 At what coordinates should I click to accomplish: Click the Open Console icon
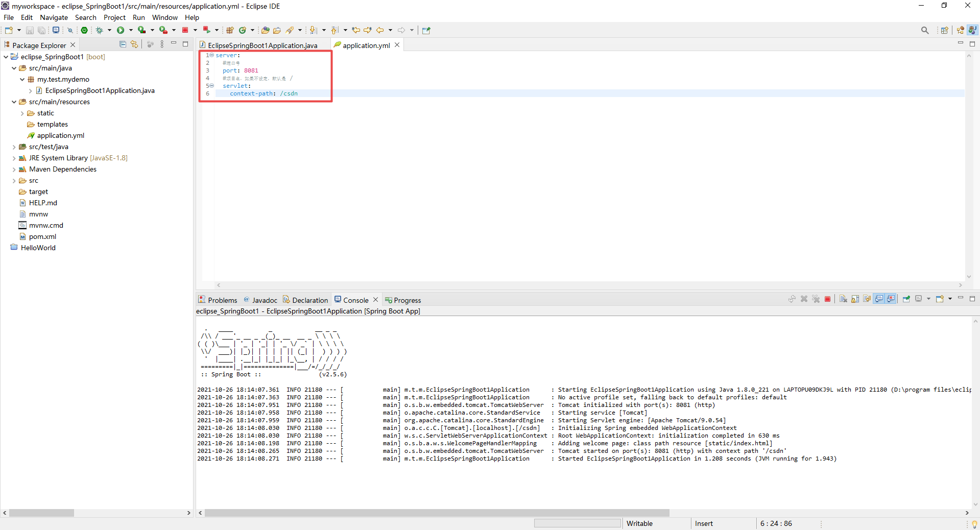pyautogui.click(x=939, y=299)
